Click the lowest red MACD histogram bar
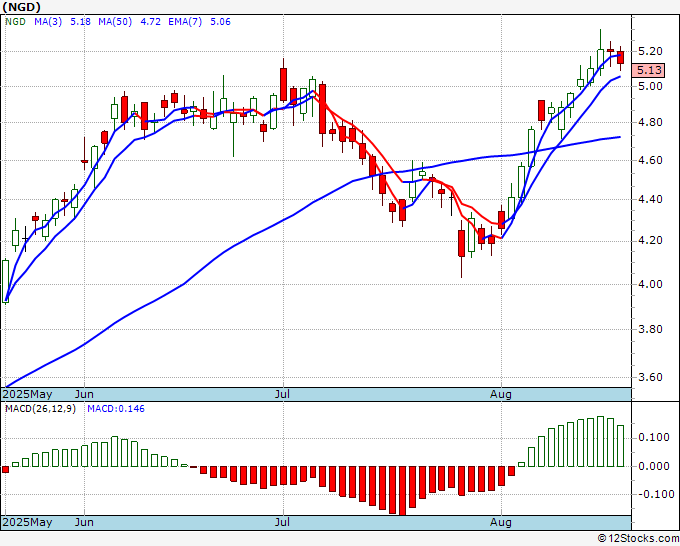This screenshot has height=546, width=680. pyautogui.click(x=402, y=491)
